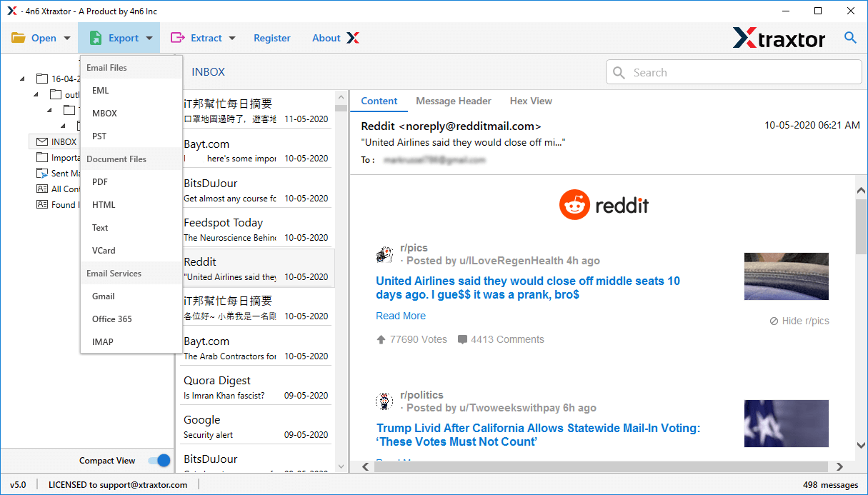Viewport: 868px width, 495px height.
Task: Collapse the 16-04 root tree node
Action: pos(22,79)
